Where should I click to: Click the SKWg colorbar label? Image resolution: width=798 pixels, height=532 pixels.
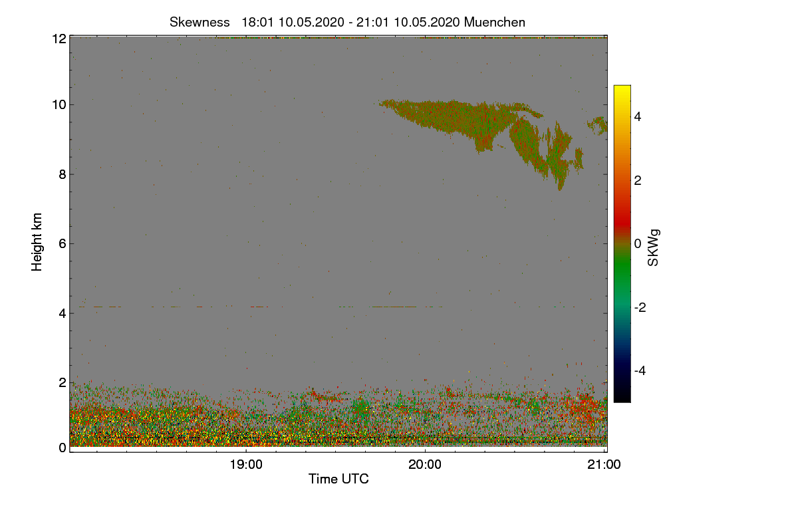[x=654, y=247]
